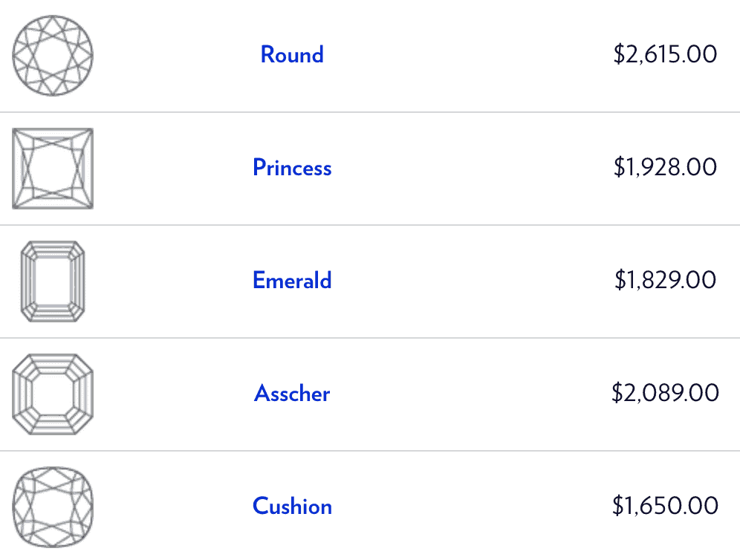This screenshot has width=740, height=560.
Task: Click the $1,650.00 price
Action: pos(665,507)
